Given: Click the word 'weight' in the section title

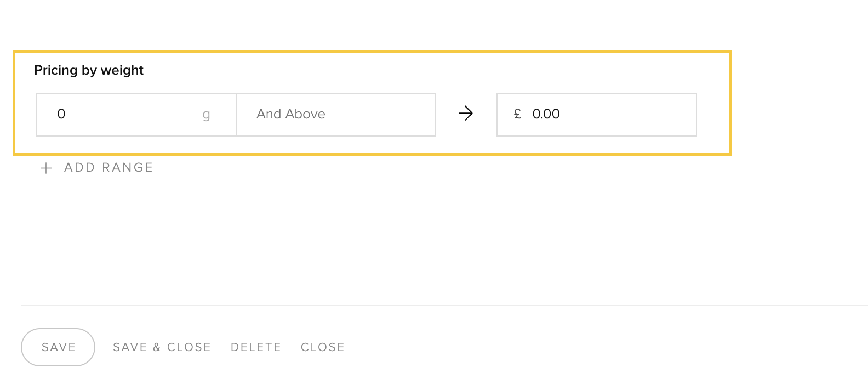Looking at the screenshot, I should tap(122, 70).
